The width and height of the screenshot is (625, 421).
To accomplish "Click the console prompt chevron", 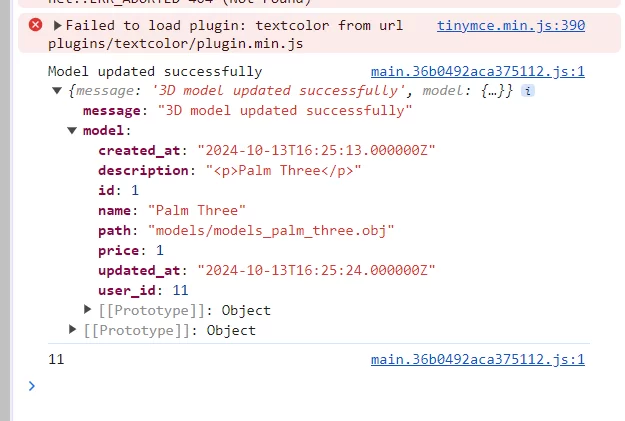I will click(32, 386).
